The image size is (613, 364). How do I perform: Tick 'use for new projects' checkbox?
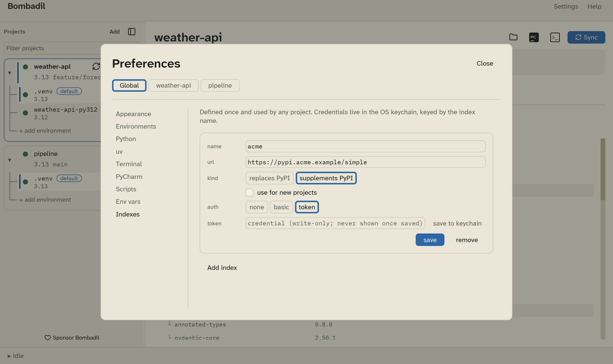click(x=249, y=192)
